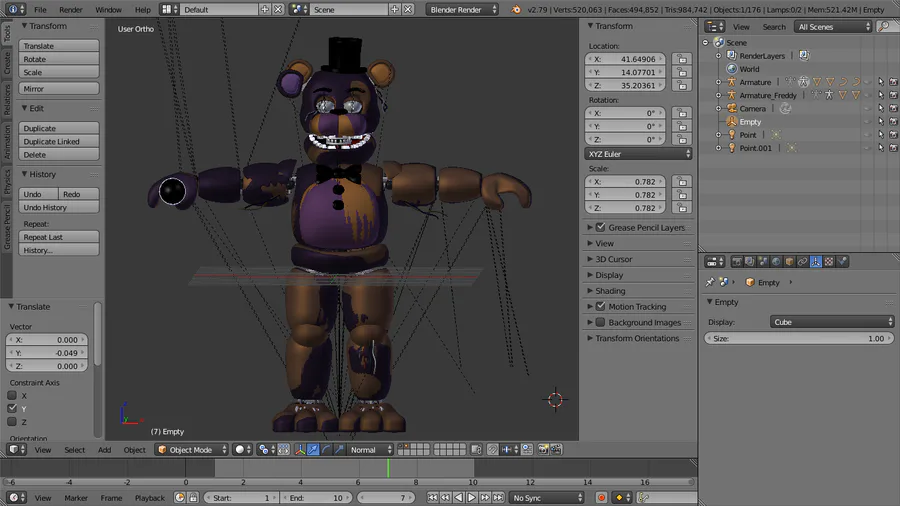Open the Object Mode selector dropdown

coord(192,450)
